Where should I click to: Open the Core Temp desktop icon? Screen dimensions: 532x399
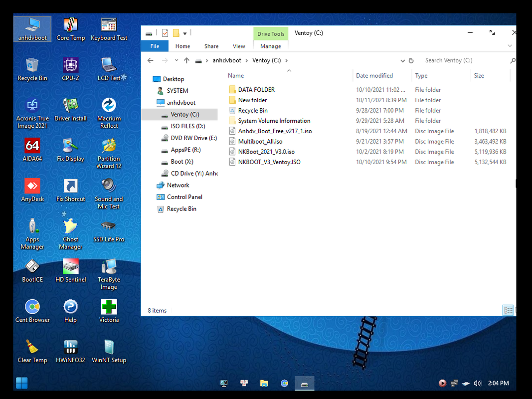coord(71,29)
